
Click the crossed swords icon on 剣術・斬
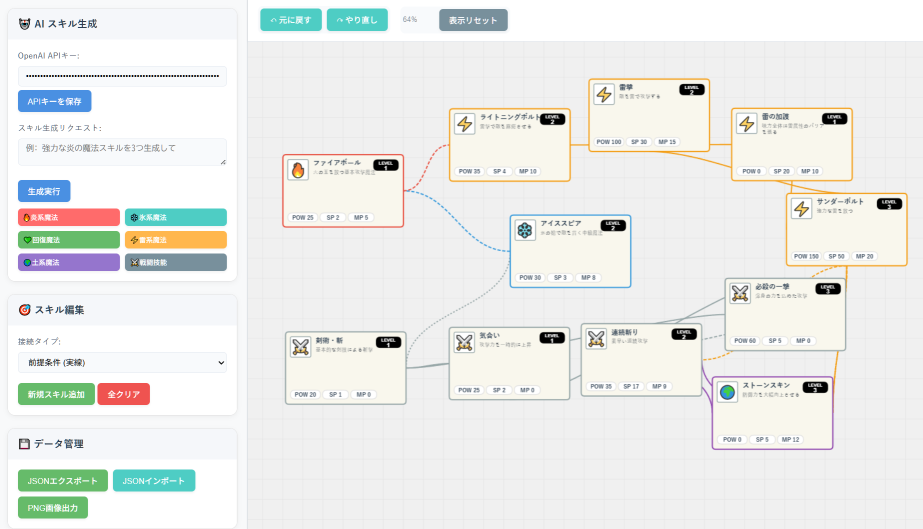301,347
